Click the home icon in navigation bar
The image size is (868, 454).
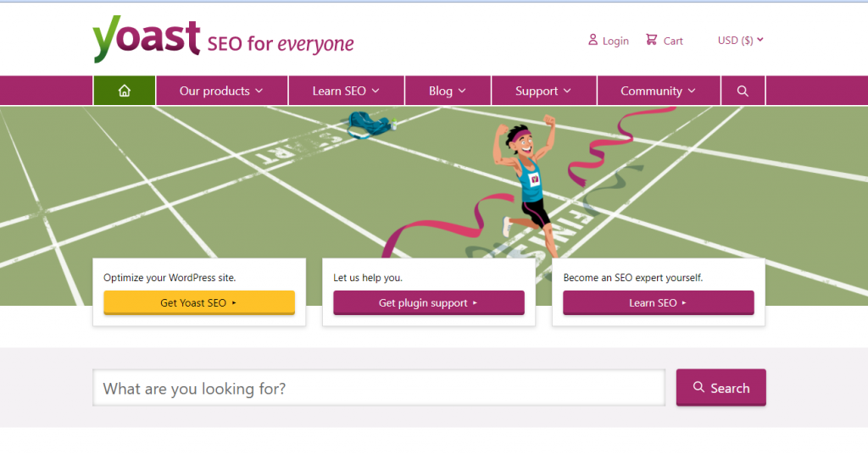(x=124, y=91)
